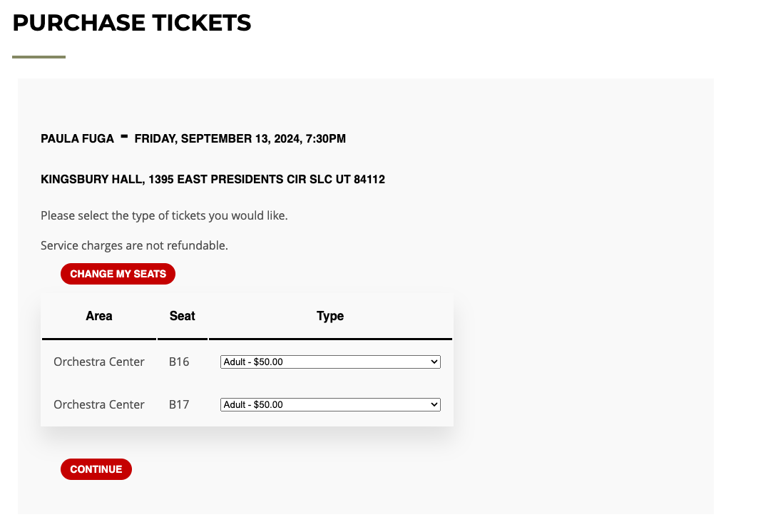Click the service charges refund notice
This screenshot has width=761, height=532.
point(134,245)
